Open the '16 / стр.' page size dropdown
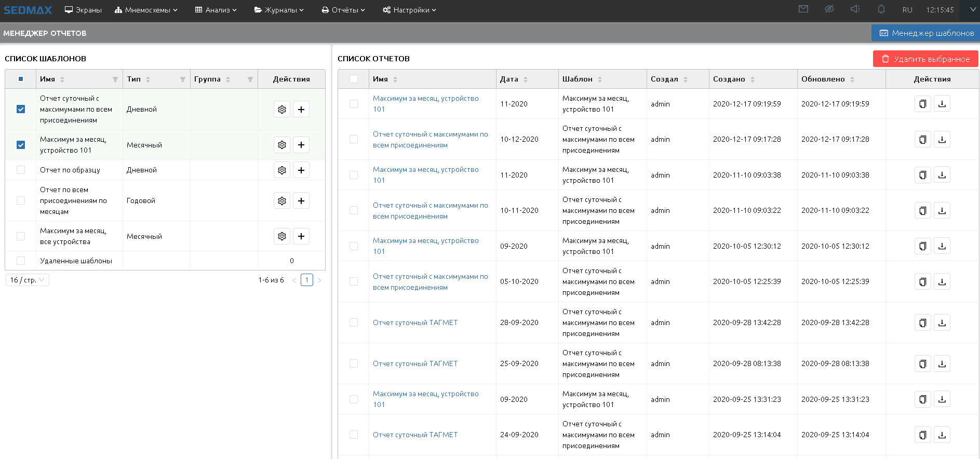This screenshot has height=459, width=980. point(28,280)
